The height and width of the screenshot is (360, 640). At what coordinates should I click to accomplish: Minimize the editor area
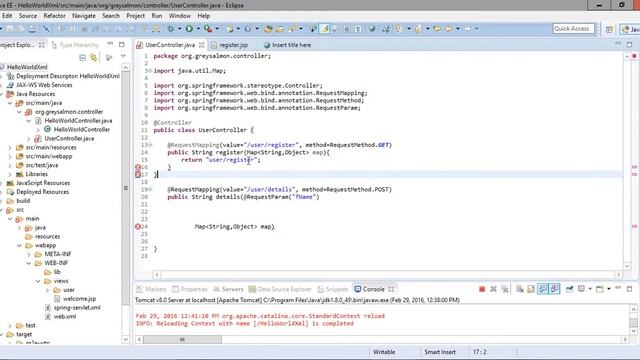(x=618, y=44)
